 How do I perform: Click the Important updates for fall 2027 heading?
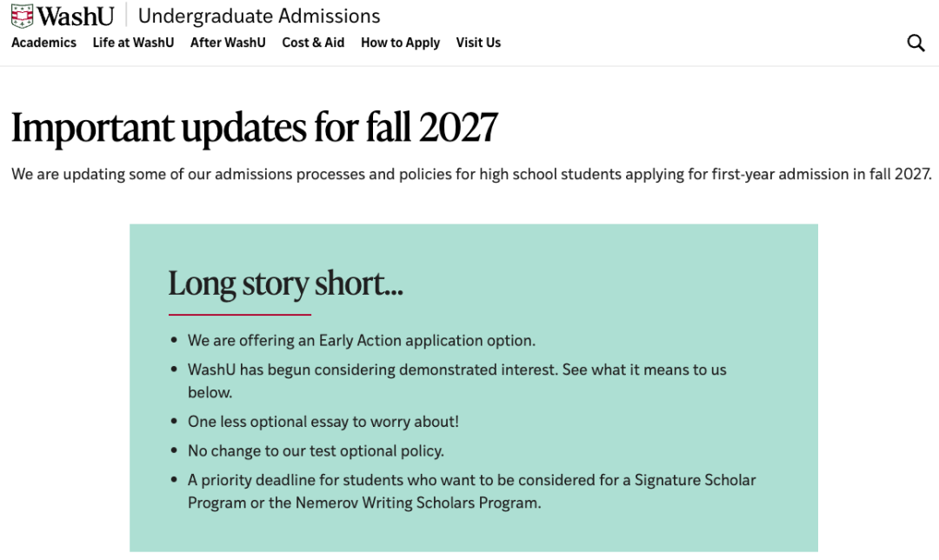click(x=253, y=128)
